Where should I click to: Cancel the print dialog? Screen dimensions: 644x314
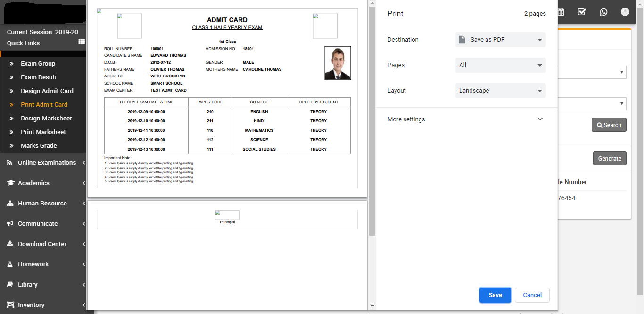(532, 295)
